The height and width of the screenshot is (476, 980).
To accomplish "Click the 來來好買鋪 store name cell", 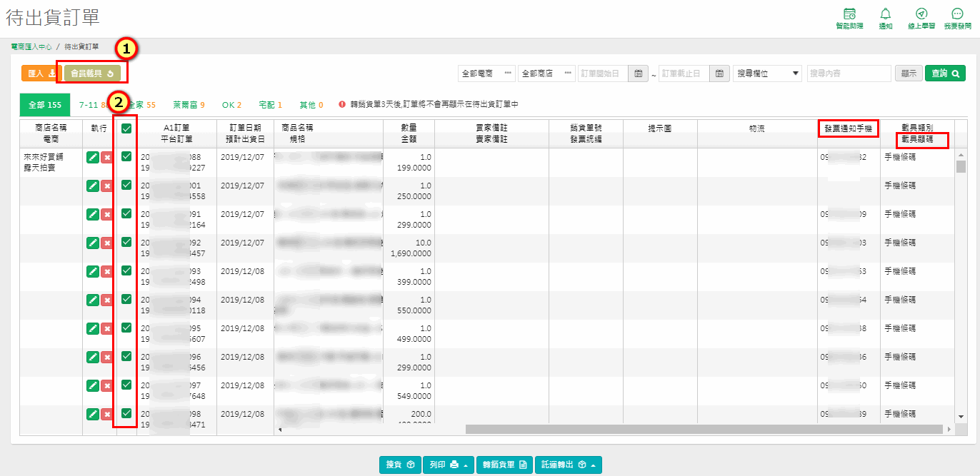I will [42, 156].
